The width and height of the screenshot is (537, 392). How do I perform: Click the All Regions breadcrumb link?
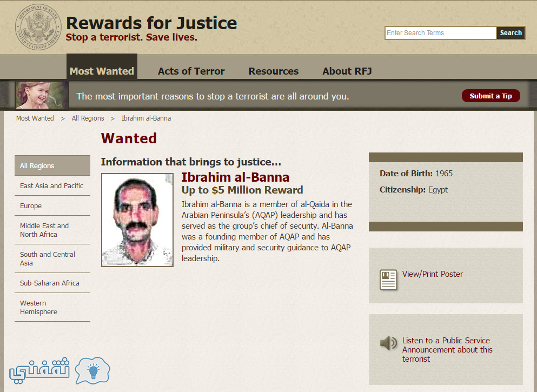click(x=88, y=118)
